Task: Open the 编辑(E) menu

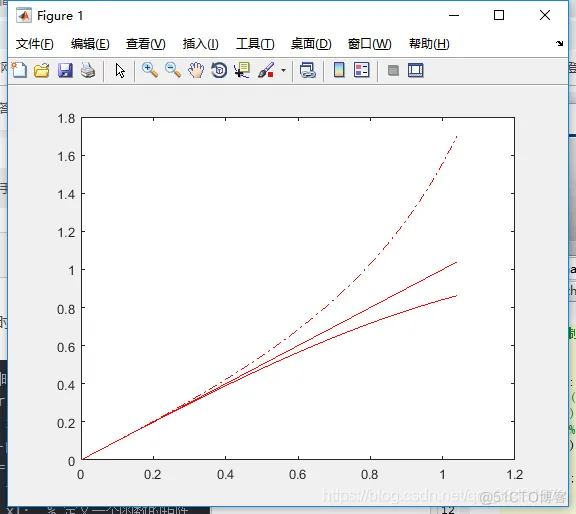Action: pos(90,44)
